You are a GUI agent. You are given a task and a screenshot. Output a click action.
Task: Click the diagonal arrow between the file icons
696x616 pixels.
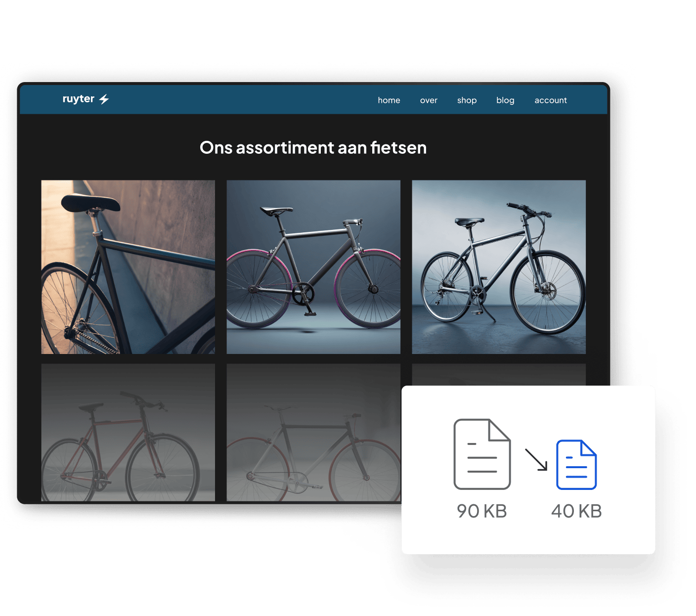pos(536,459)
